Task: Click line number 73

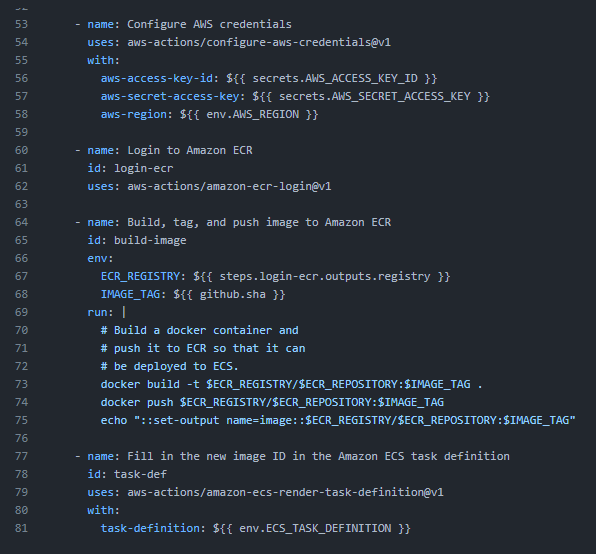Action: point(21,385)
